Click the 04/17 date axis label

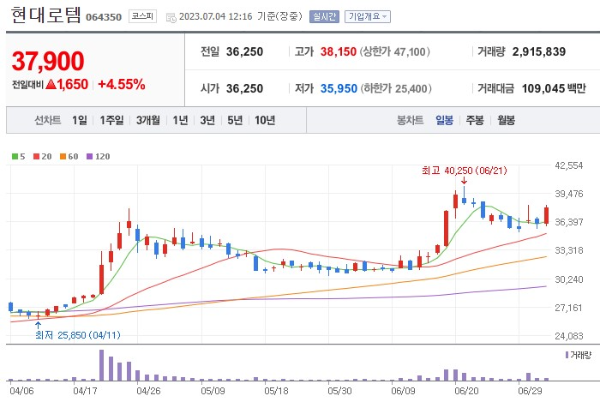click(x=85, y=391)
